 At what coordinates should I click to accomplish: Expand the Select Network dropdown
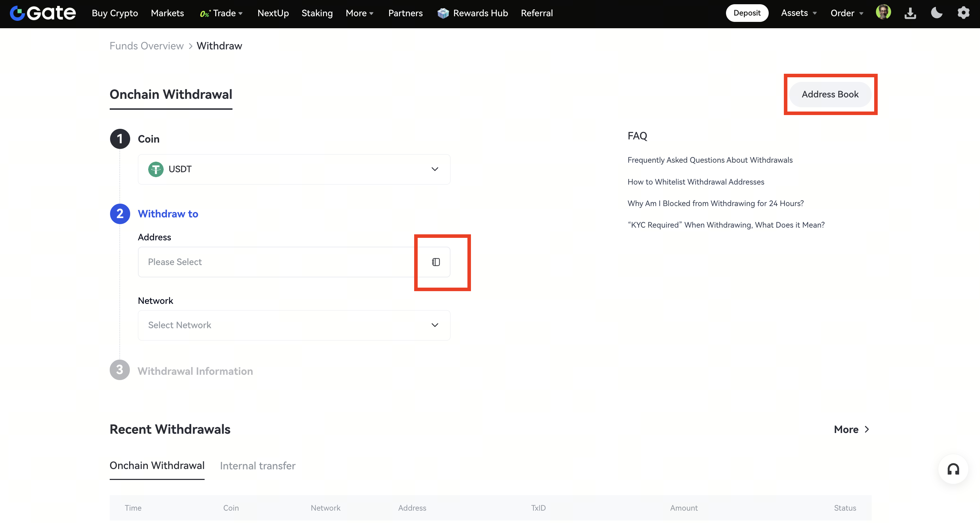[435, 325]
